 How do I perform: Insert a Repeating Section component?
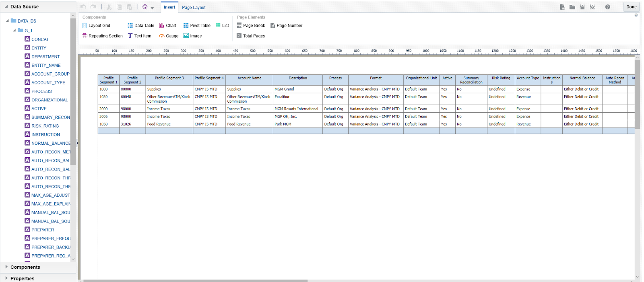tap(102, 36)
